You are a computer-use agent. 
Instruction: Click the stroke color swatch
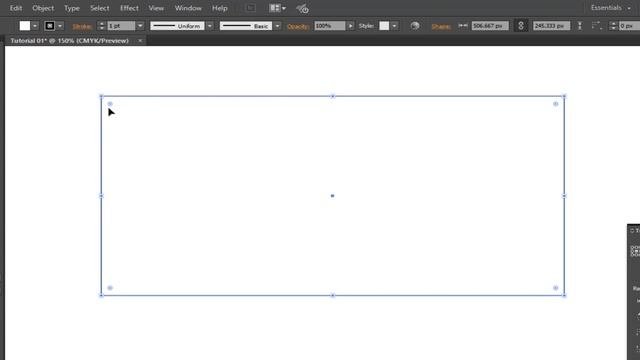pyautogui.click(x=50, y=26)
